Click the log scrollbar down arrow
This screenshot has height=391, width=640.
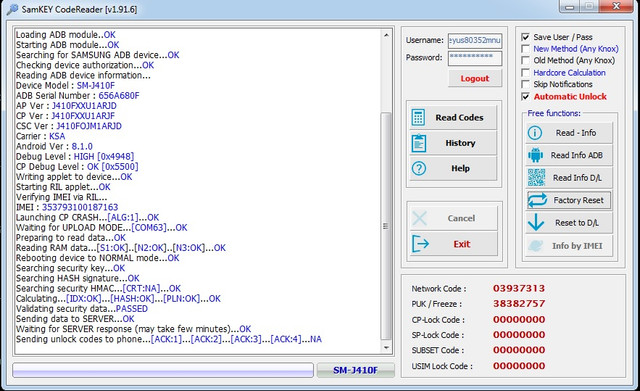pyautogui.click(x=386, y=348)
